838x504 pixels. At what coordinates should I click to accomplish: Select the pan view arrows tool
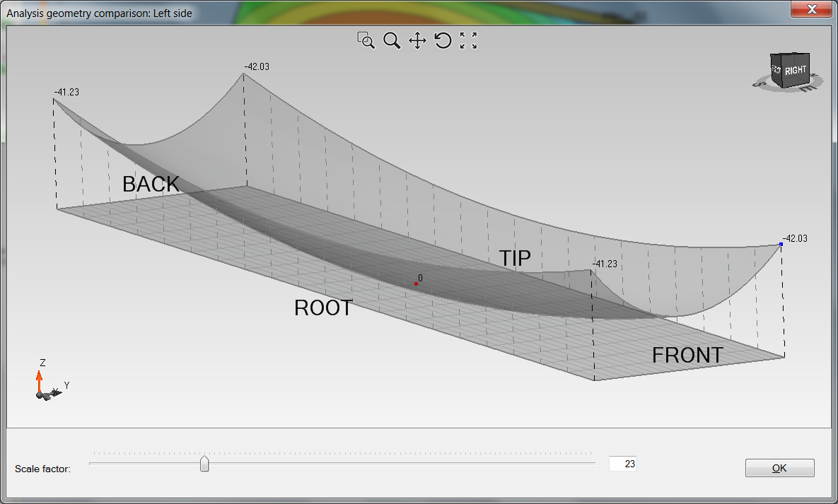pos(417,40)
